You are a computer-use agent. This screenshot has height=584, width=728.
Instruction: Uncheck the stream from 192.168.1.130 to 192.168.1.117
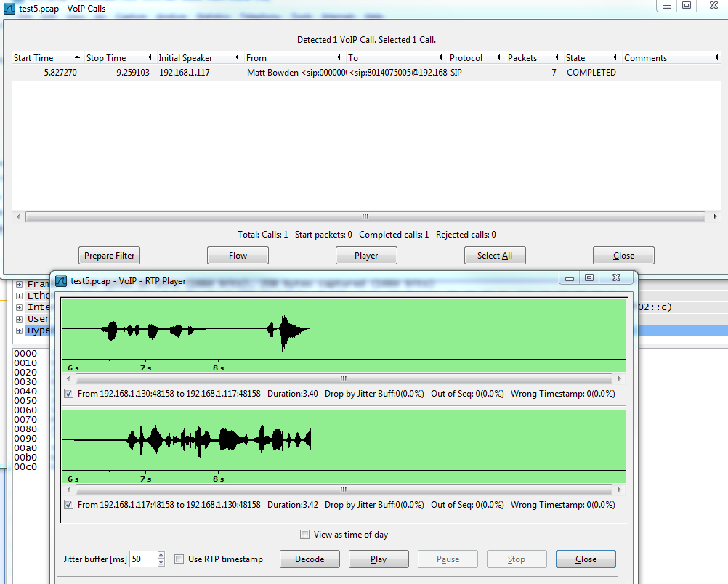pyautogui.click(x=68, y=392)
